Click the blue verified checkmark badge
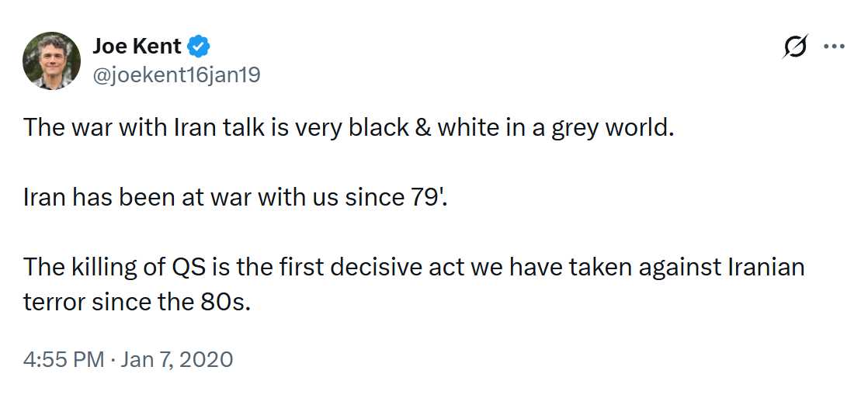The image size is (868, 398). click(200, 47)
